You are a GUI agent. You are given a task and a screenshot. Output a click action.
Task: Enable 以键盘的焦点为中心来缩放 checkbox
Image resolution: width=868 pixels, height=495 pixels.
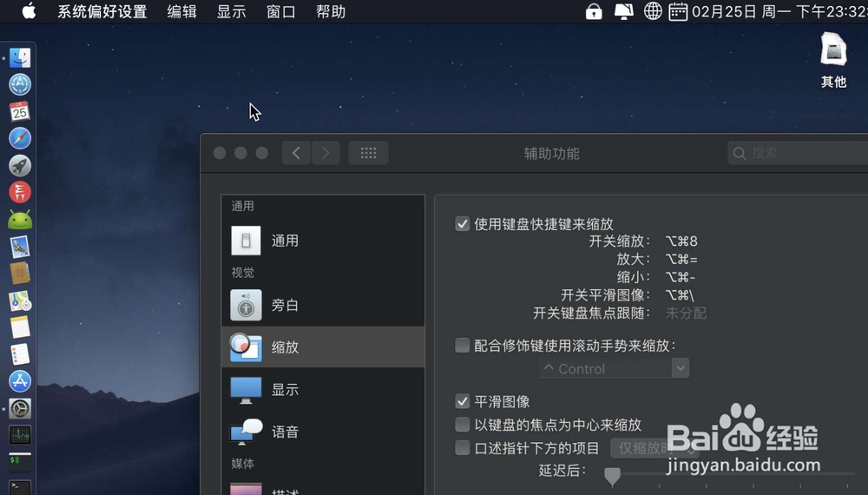(x=463, y=425)
